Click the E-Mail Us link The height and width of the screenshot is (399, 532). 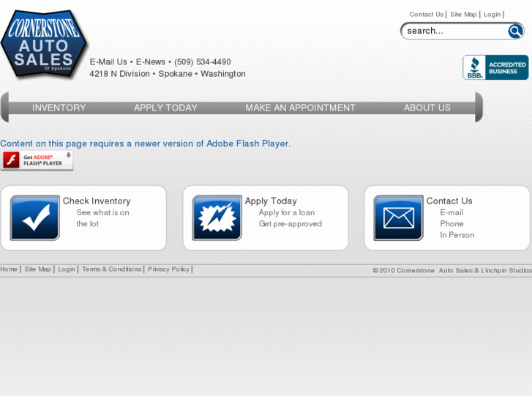(x=108, y=61)
